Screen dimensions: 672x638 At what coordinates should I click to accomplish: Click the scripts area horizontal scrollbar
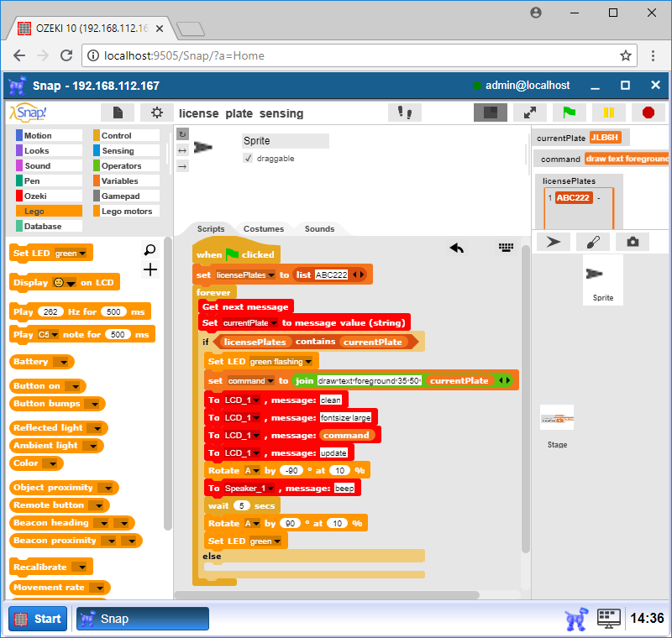(x=327, y=595)
